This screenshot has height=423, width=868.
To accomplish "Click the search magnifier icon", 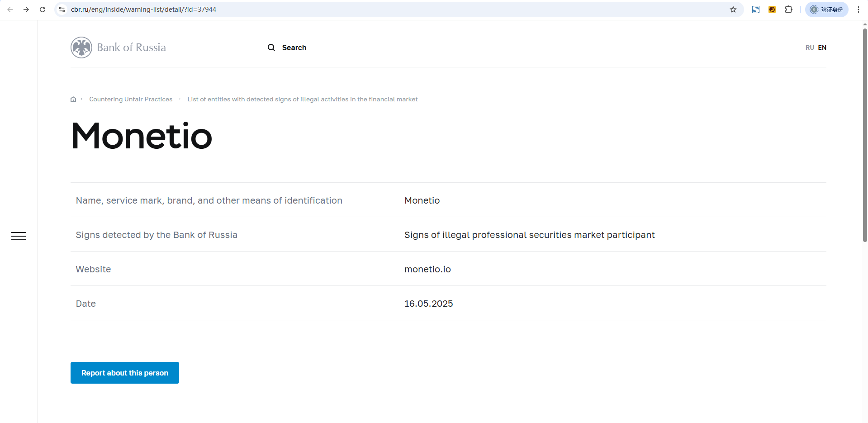I will [271, 48].
